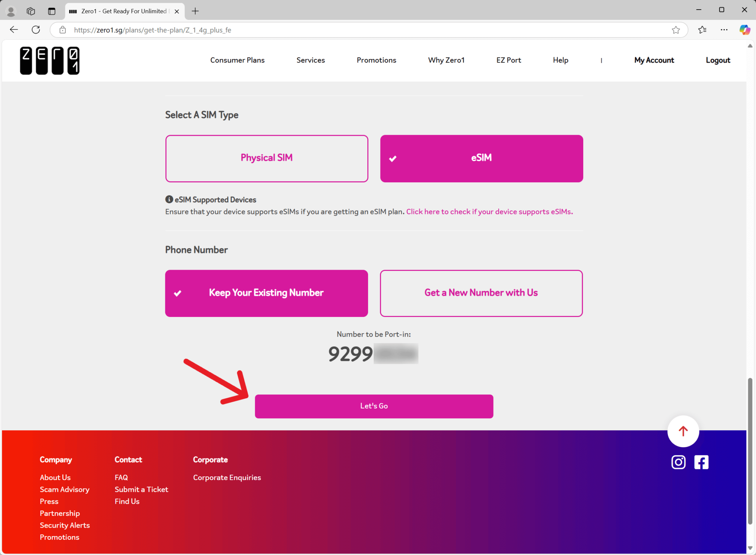Switch to Consumer Plans in the navigation

pos(237,60)
